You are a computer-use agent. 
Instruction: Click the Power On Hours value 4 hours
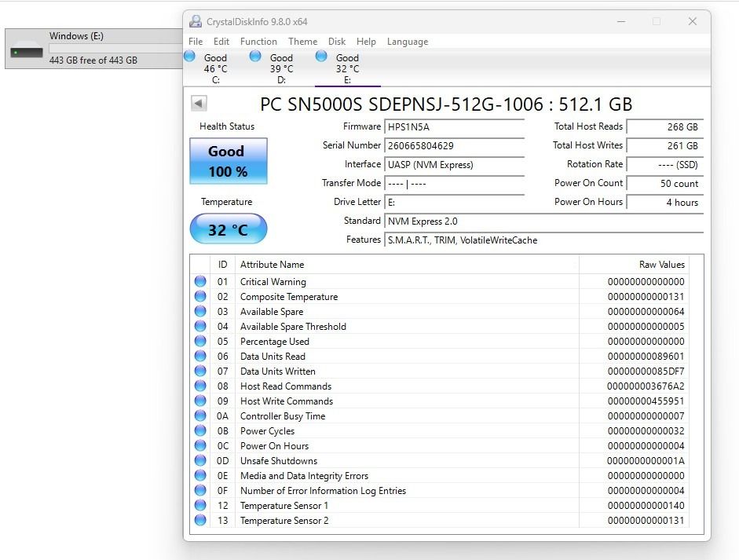[x=665, y=202]
